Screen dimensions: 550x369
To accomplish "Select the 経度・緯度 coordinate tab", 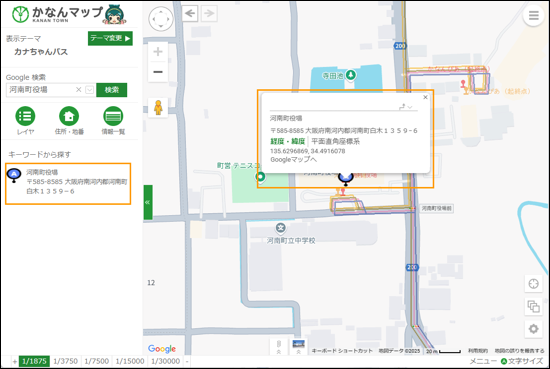I will [288, 141].
